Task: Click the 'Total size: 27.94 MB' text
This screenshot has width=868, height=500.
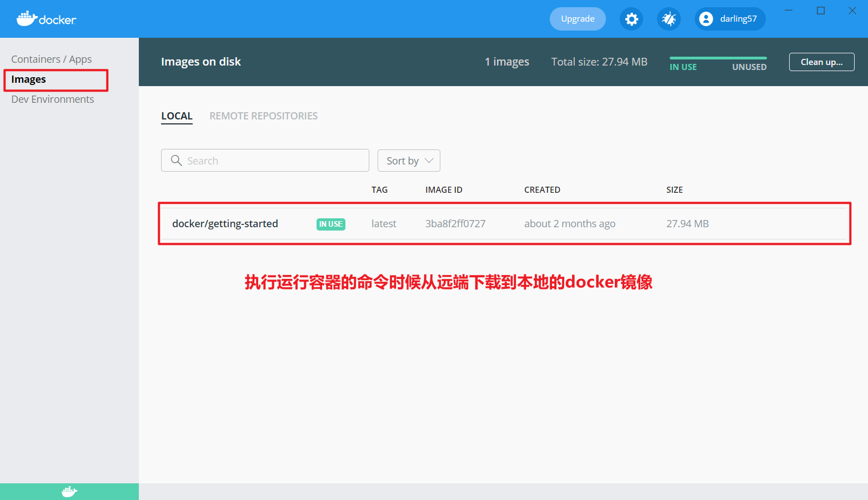Action: pyautogui.click(x=599, y=62)
